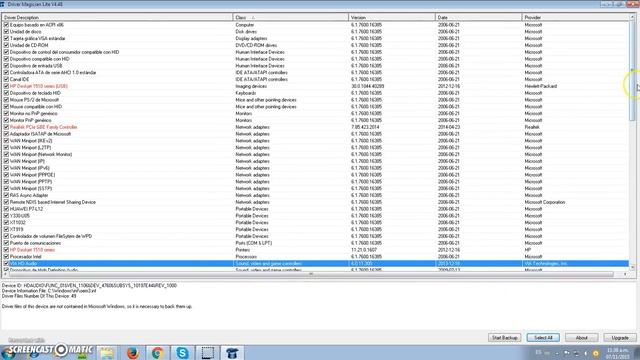The height and width of the screenshot is (360, 640).
Task: Click the driver list scroll-down arrow
Action: click(632, 267)
